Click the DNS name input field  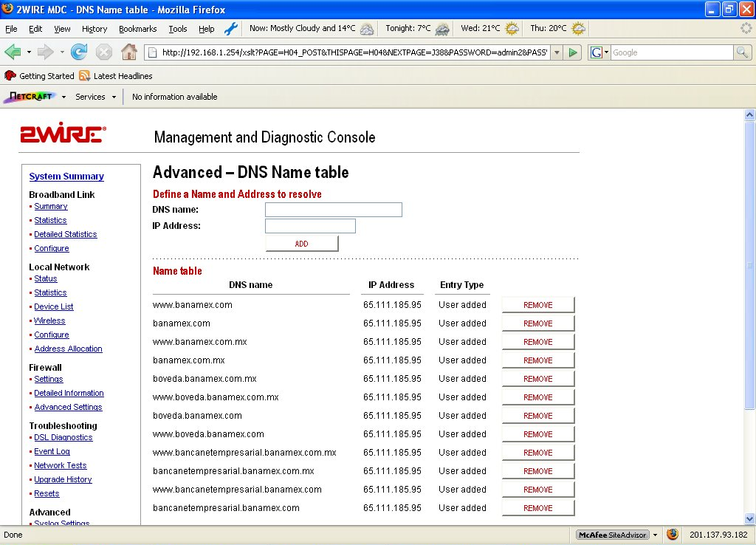click(334, 210)
